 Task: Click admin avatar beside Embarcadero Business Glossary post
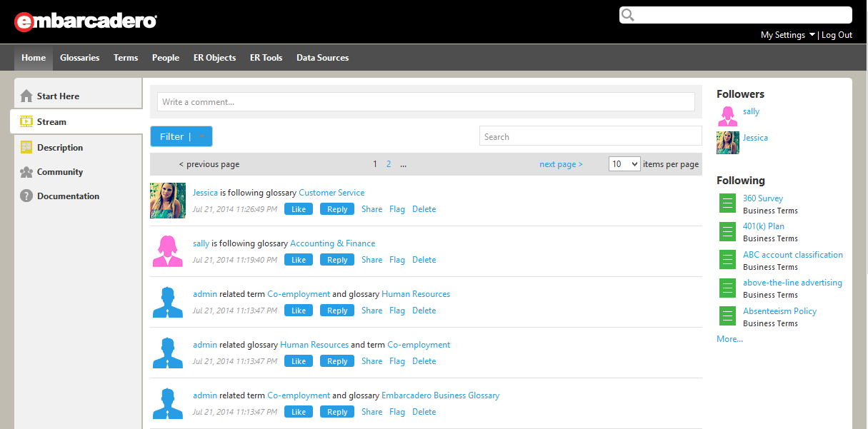(168, 403)
